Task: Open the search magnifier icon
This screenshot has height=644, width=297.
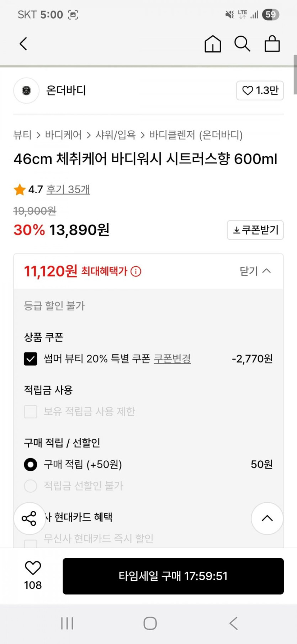Action: (242, 44)
